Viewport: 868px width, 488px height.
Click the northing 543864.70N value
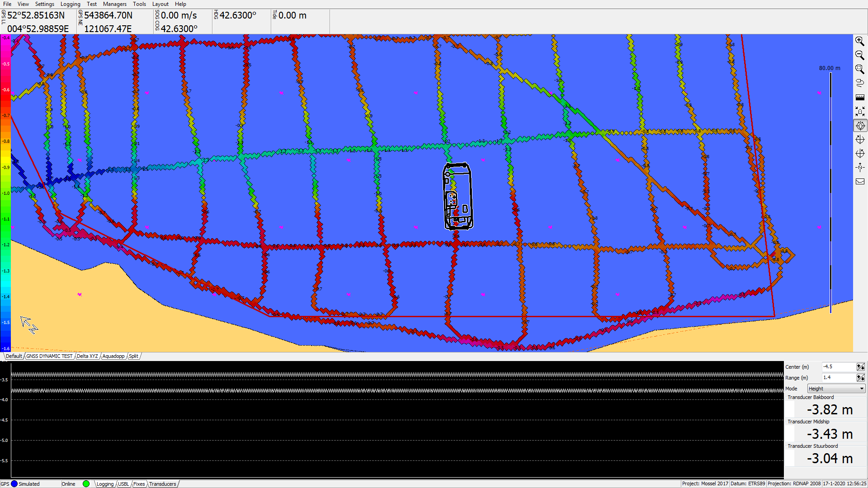click(108, 15)
